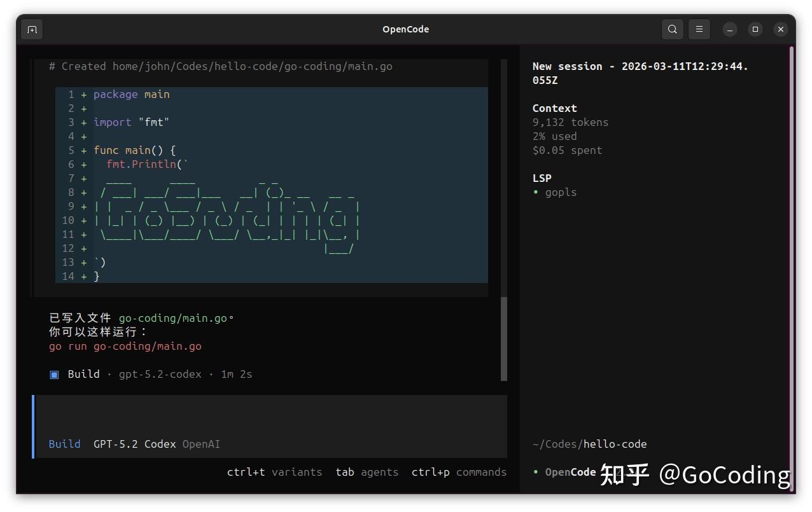
Task: Focus the prompt input box
Action: (x=271, y=426)
